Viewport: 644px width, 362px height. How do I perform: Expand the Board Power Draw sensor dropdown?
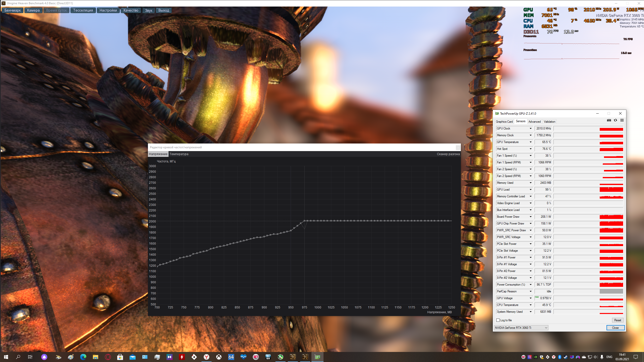531,217
